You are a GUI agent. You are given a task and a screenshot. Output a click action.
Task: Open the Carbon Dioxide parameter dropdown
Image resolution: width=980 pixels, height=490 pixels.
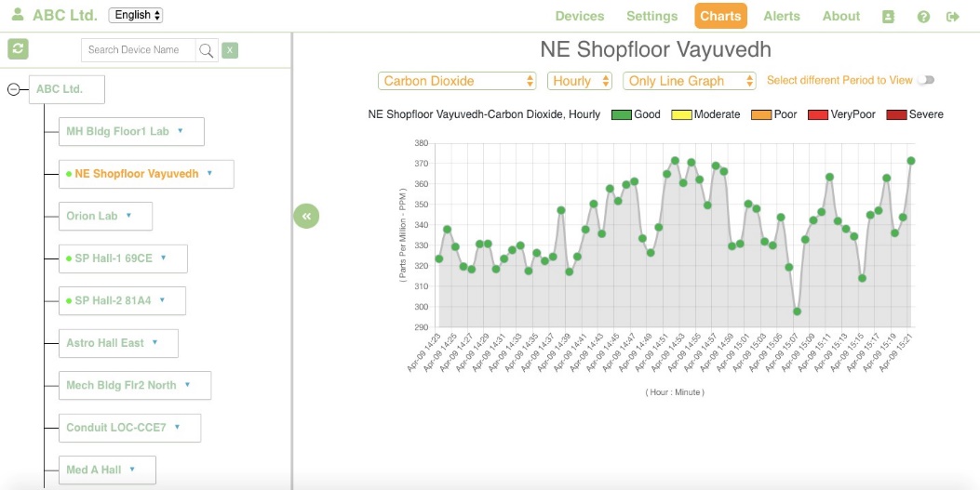point(458,81)
